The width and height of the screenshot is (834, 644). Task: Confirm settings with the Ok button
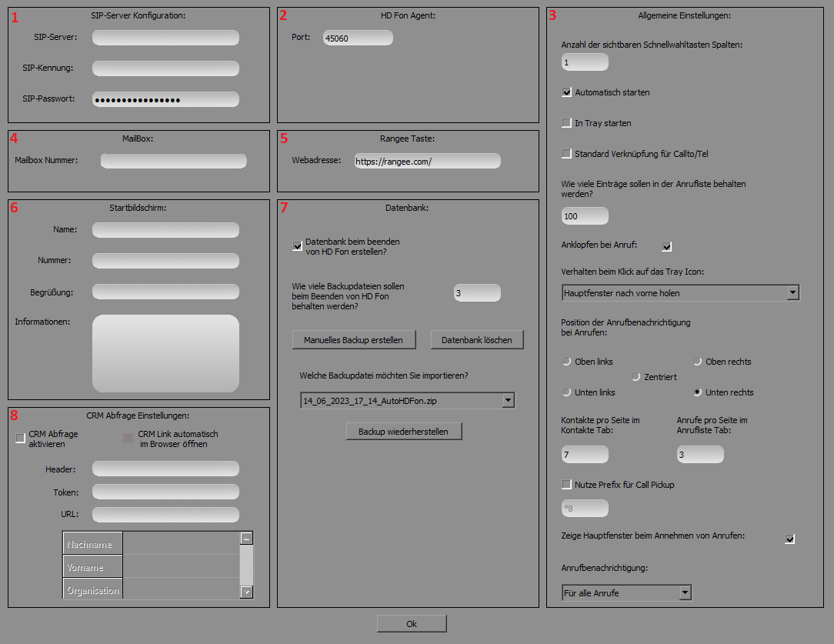(412, 624)
